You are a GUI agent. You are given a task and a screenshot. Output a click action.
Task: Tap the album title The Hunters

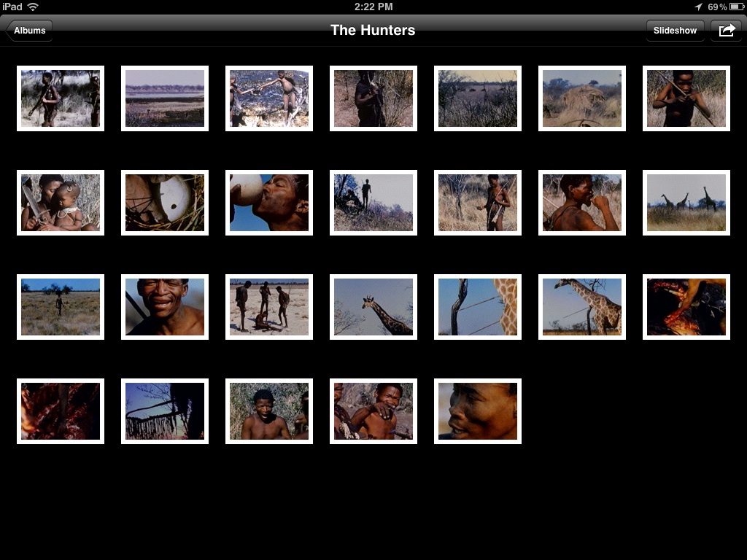373,31
